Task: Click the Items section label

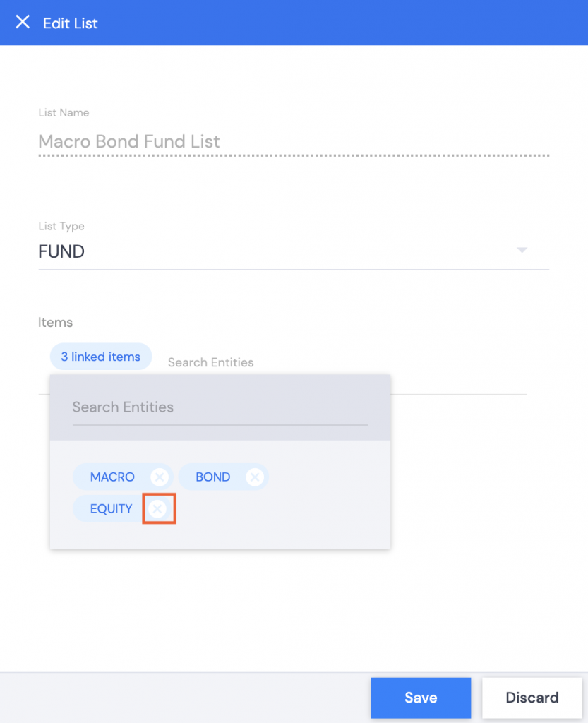Action: [55, 322]
